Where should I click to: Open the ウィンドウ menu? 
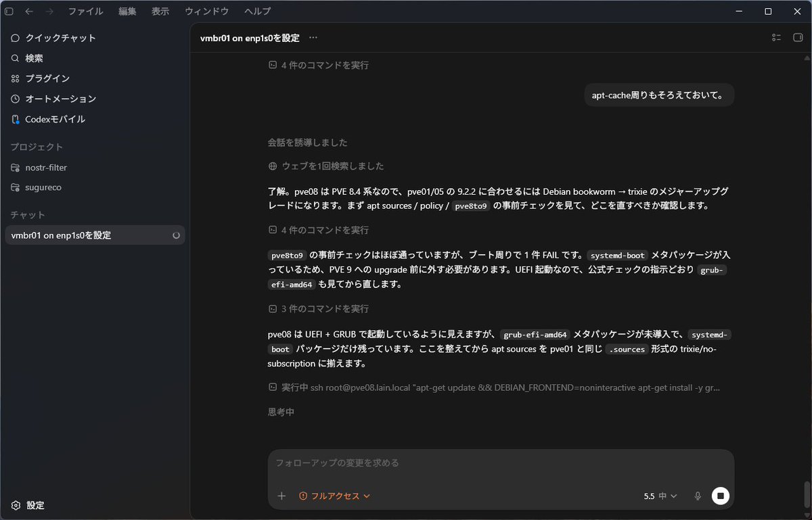pyautogui.click(x=206, y=11)
